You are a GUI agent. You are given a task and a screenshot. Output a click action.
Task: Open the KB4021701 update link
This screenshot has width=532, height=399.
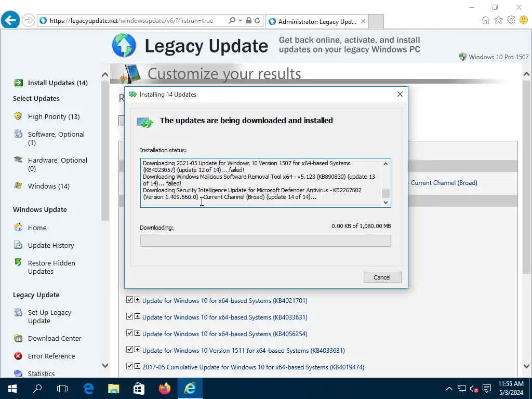coord(224,301)
